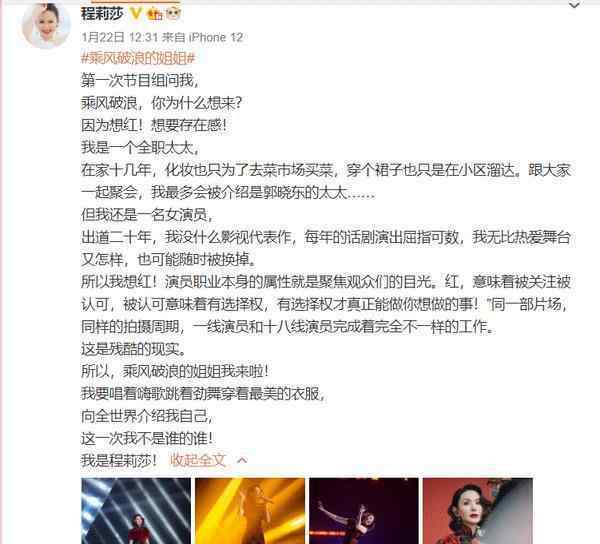
Task: Click the cartoon face badge icon
Action: click(173, 14)
